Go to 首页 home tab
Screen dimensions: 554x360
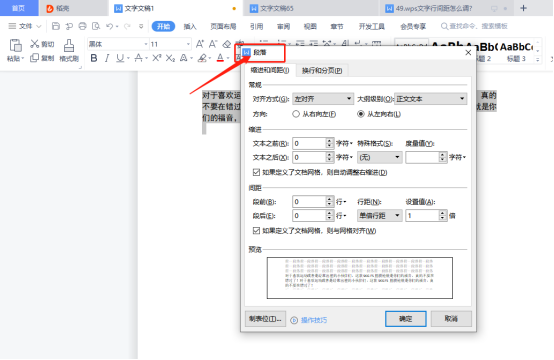click(18, 8)
